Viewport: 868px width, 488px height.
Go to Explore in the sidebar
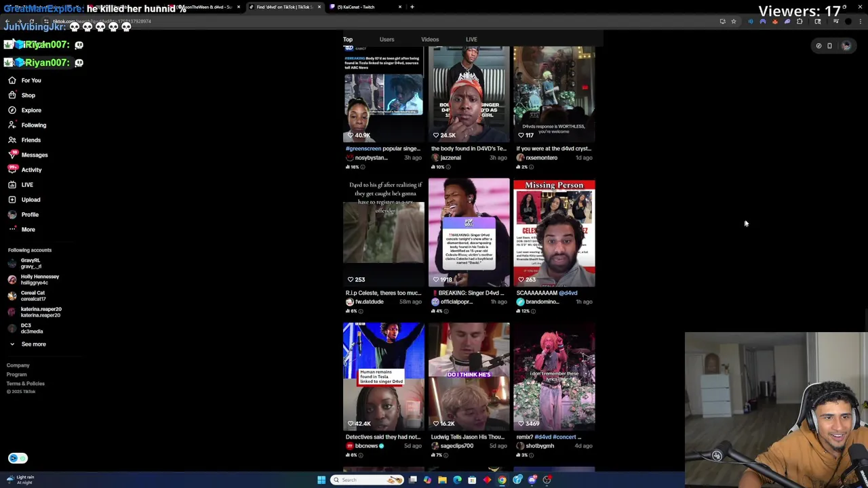[25, 110]
